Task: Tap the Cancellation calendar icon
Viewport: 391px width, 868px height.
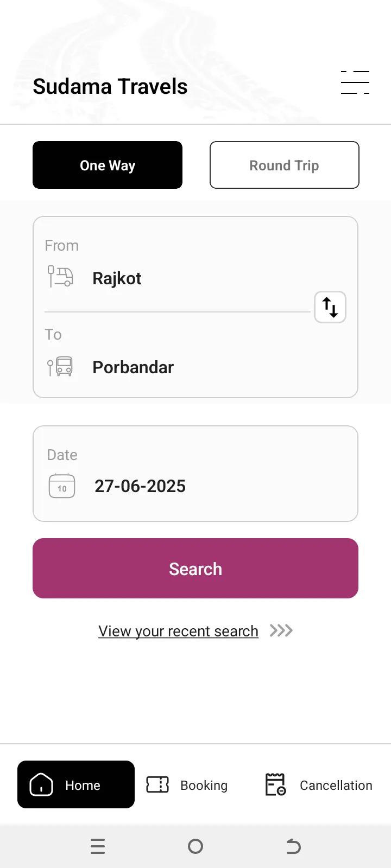Action: 275,784
